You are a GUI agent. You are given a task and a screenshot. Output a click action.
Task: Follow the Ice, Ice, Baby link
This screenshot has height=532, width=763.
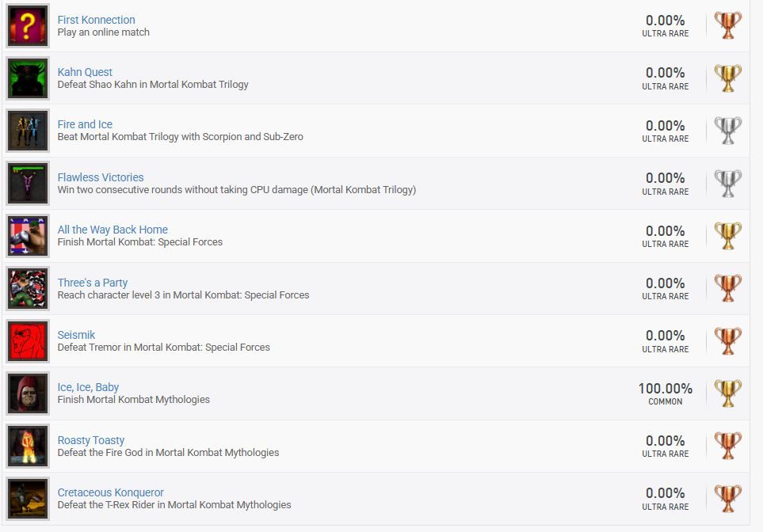pos(88,387)
